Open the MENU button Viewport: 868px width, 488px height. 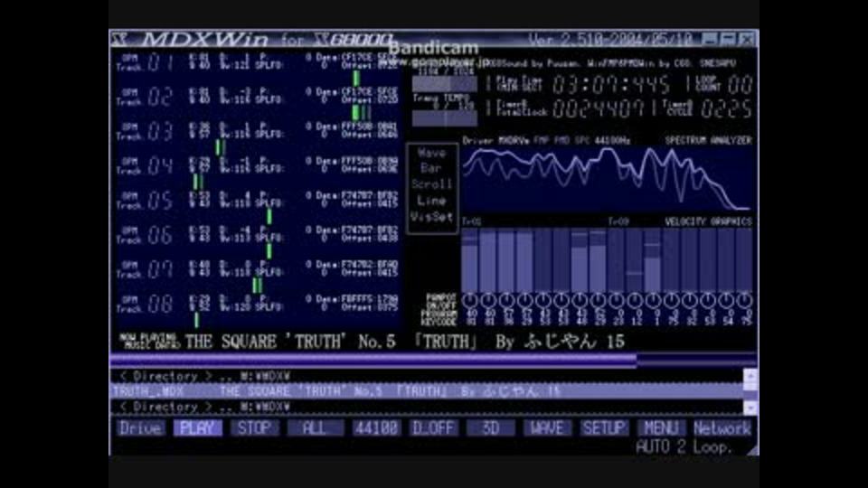click(661, 427)
